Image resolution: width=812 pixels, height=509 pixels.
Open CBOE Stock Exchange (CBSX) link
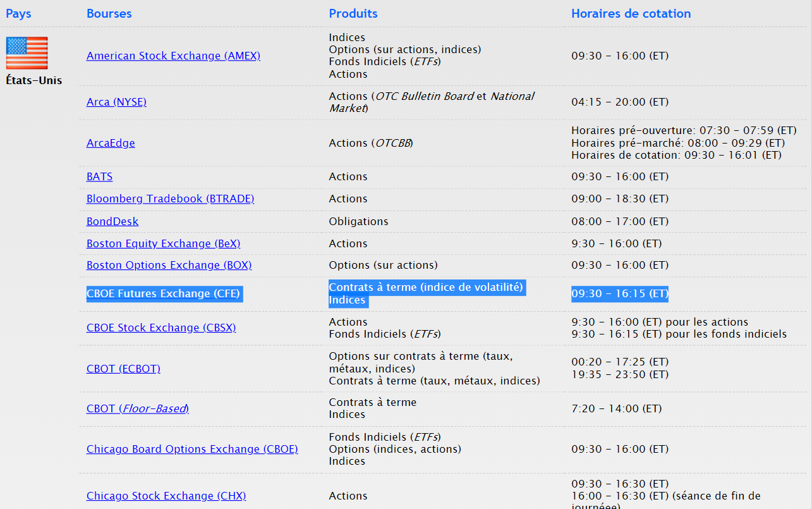click(161, 328)
